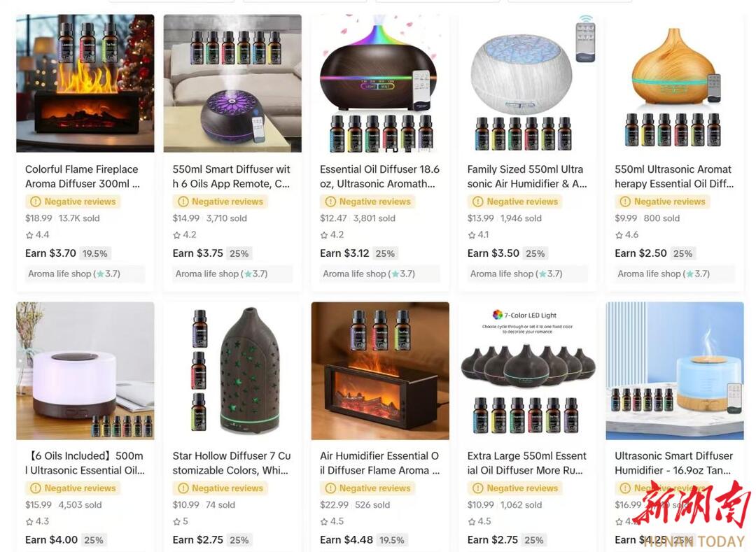Click the 25% commission badge next to Earn $3.75
This screenshot has height=552, width=756.
(239, 253)
